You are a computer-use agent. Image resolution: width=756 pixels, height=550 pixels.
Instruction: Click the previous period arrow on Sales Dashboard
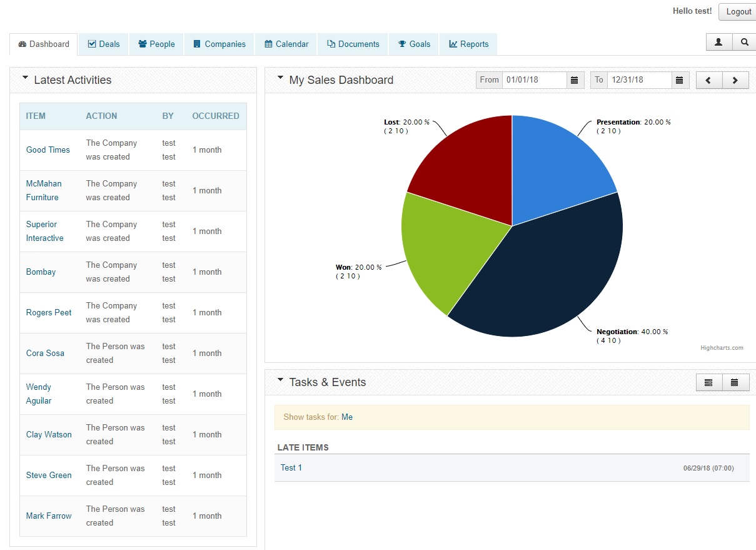point(708,79)
